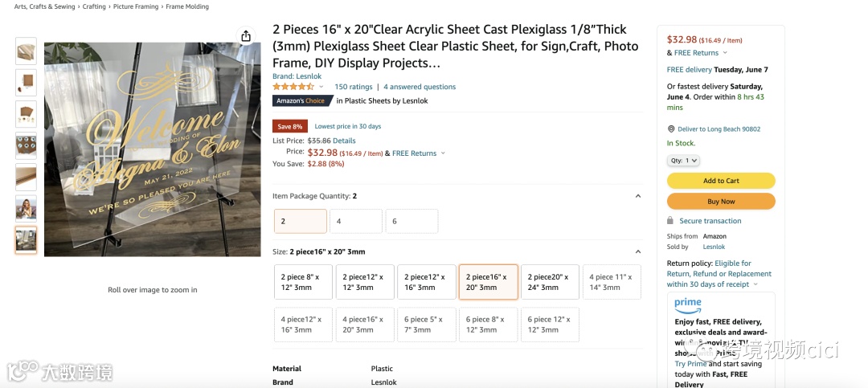Click the Amazon's Choice badge
Screen dimensions: 868x388
[301, 101]
